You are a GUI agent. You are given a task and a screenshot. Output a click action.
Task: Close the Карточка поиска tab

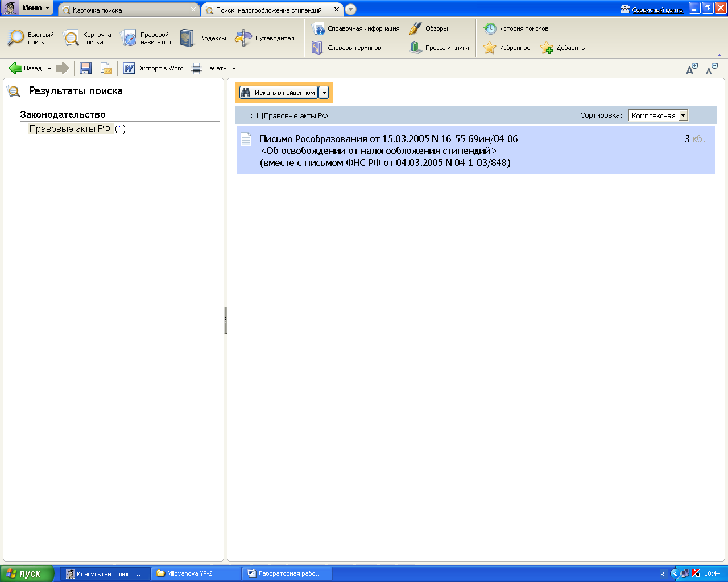click(x=193, y=10)
